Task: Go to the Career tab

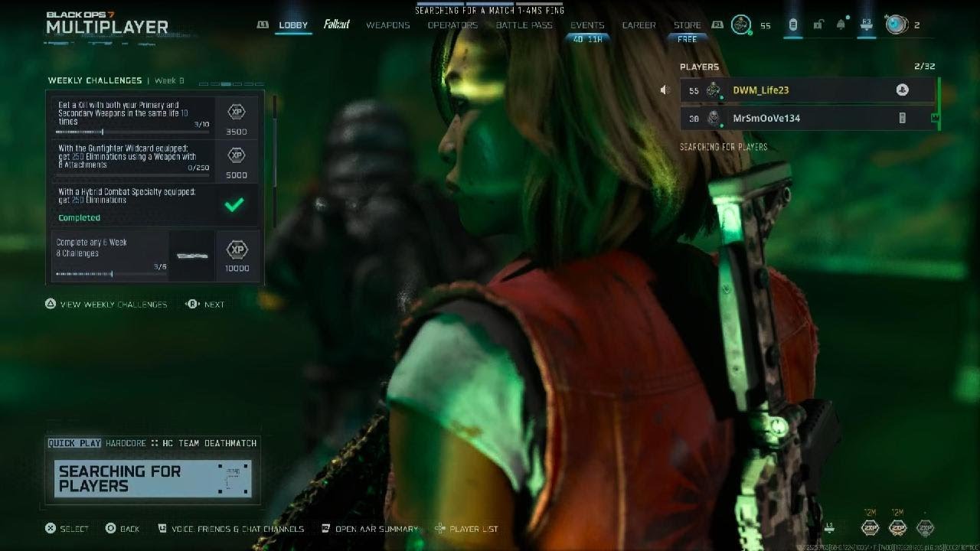Action: (639, 25)
